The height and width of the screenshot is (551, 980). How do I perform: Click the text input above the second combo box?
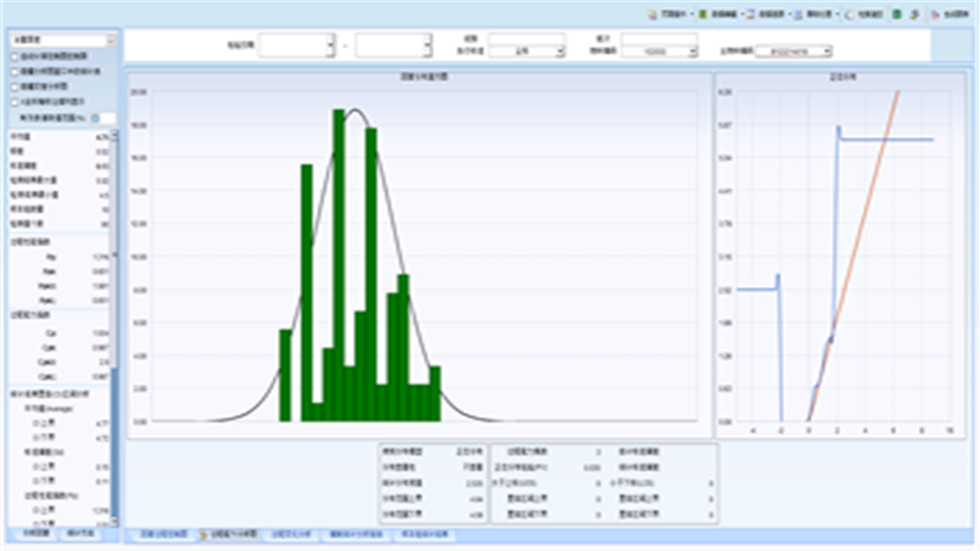(659, 39)
